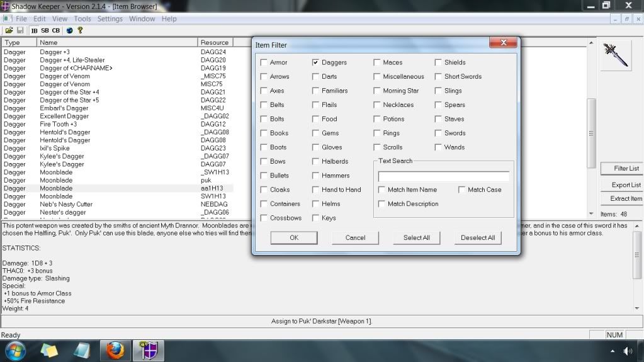Click the Text Search input field

[x=443, y=176]
